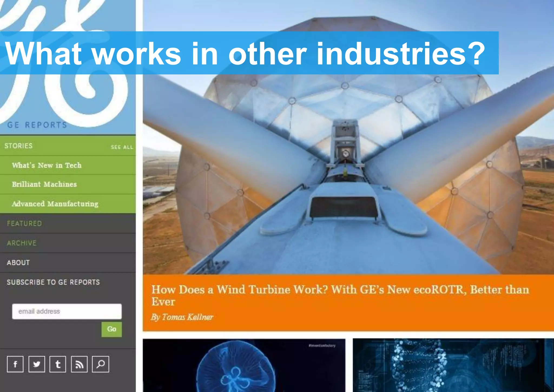Screen dimensions: 554x392
Task: Open the DNA helix story thumbnail
Action: (453, 365)
